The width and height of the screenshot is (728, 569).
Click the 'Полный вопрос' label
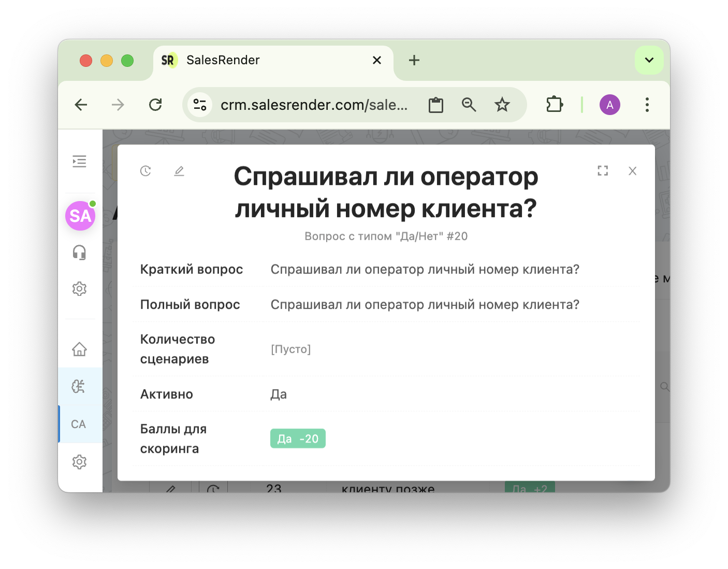point(190,305)
